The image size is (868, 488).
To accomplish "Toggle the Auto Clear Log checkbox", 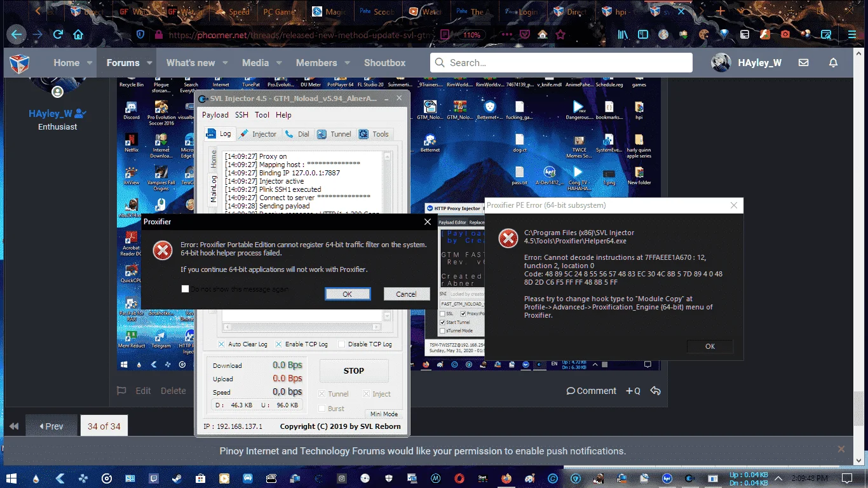I will [x=221, y=344].
